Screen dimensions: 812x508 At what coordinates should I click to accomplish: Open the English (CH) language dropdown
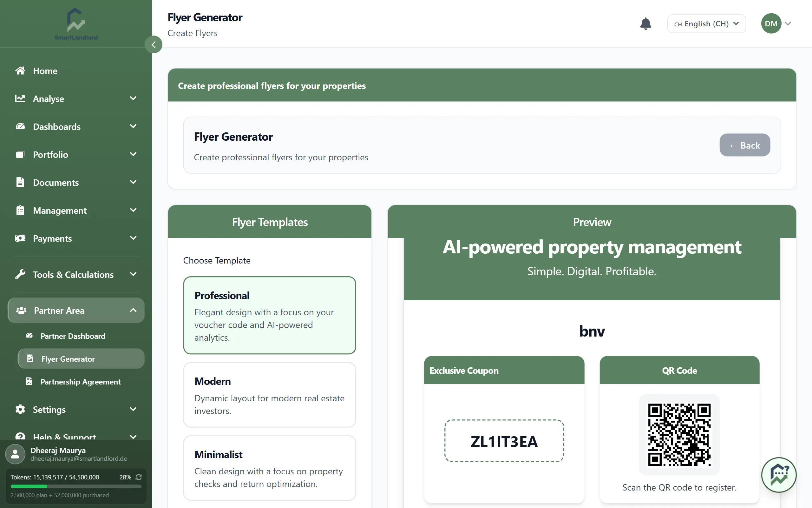[x=706, y=23]
